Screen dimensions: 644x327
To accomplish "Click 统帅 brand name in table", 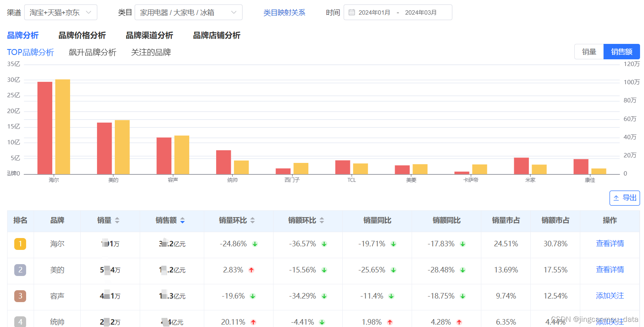I will pyautogui.click(x=57, y=322).
